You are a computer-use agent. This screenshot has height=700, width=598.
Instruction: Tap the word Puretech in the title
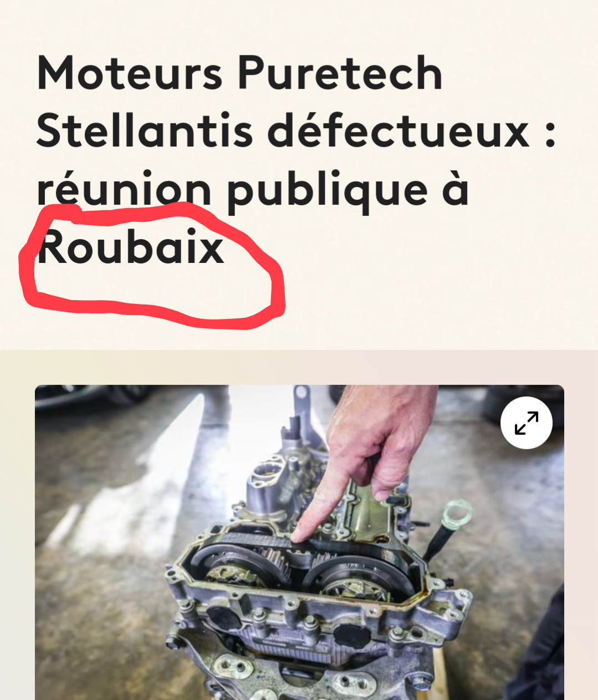click(339, 73)
